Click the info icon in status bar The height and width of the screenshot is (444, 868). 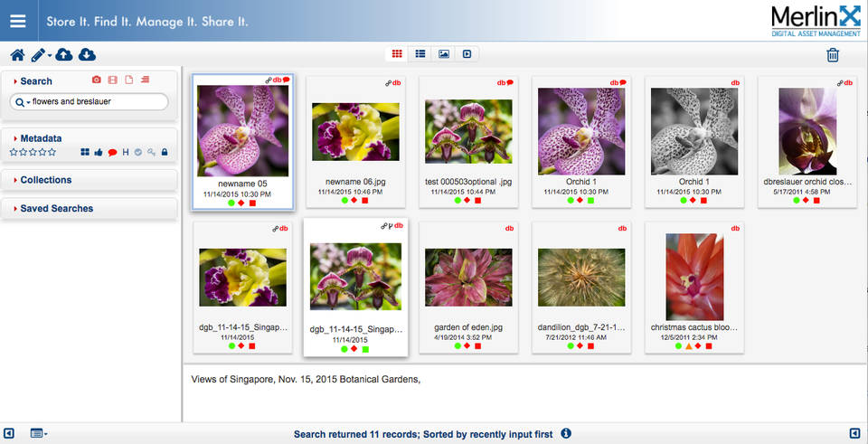point(566,434)
